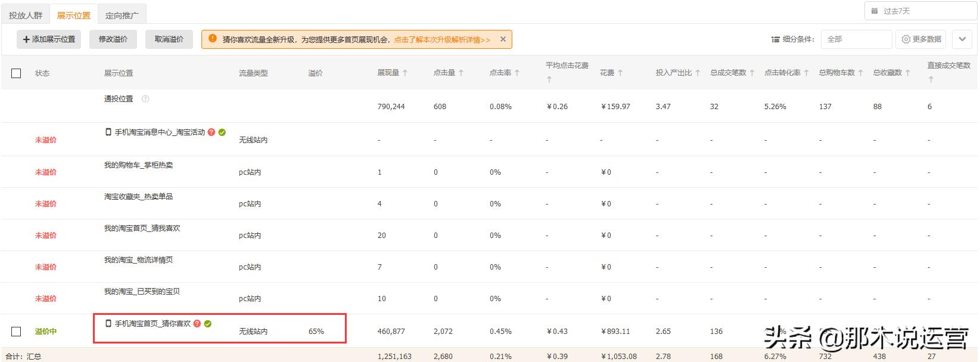Click the 我的淘宝_物流详情页 placement name
The height and width of the screenshot is (362, 980).
138,260
